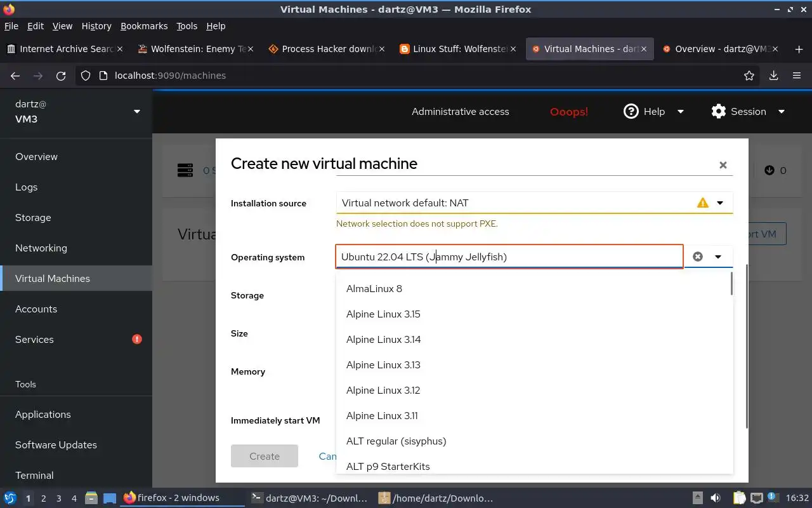812x508 pixels.
Task: Switch to the Overview - dartz@VM3 tab
Action: click(722, 49)
